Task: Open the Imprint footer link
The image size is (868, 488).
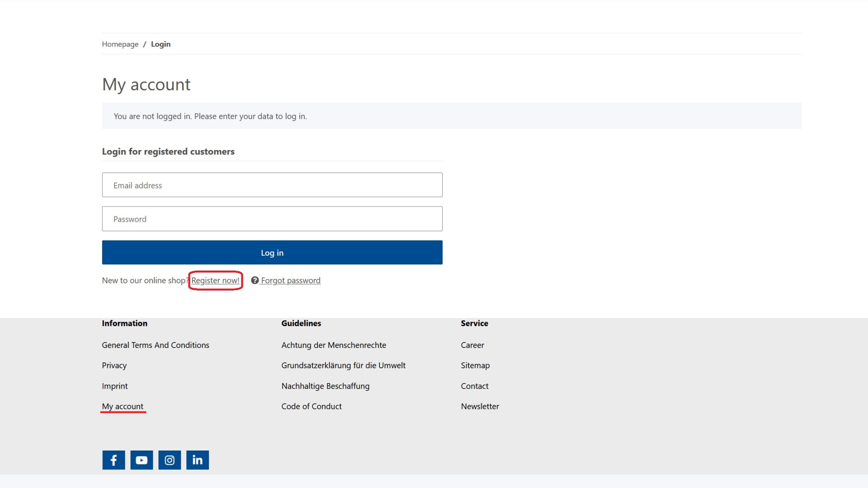Action: coord(115,386)
